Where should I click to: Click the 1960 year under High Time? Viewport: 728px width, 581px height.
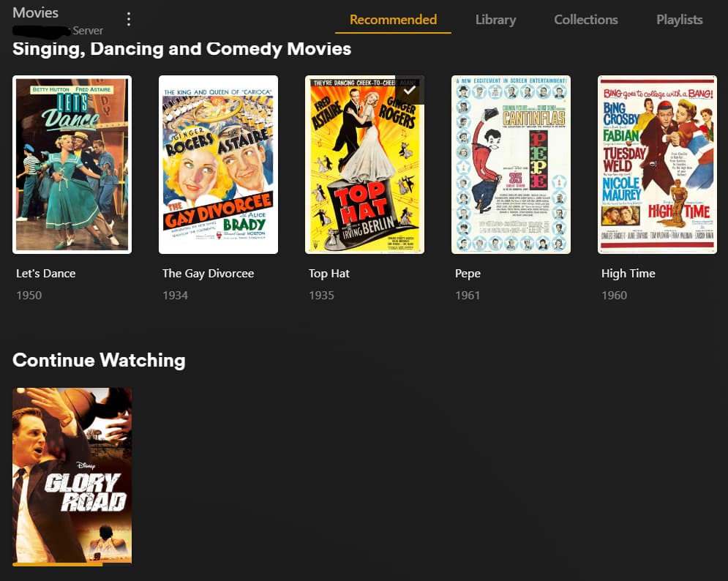(614, 296)
